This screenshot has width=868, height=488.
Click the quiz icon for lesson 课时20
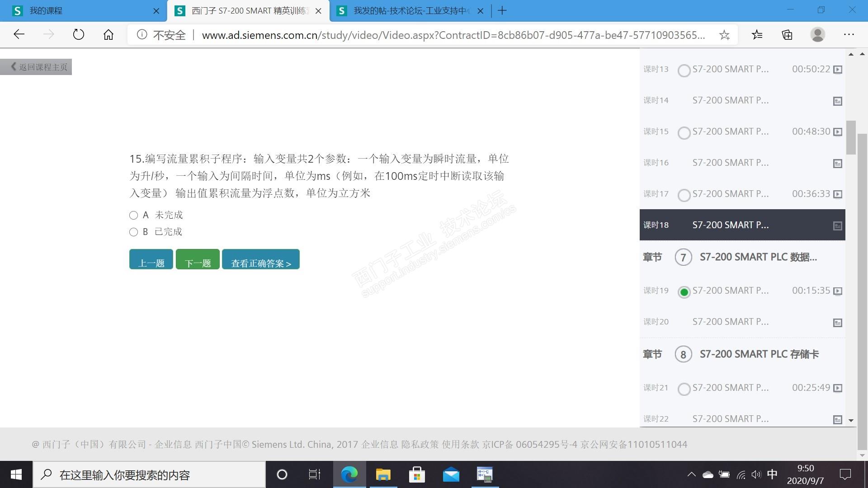click(x=837, y=323)
